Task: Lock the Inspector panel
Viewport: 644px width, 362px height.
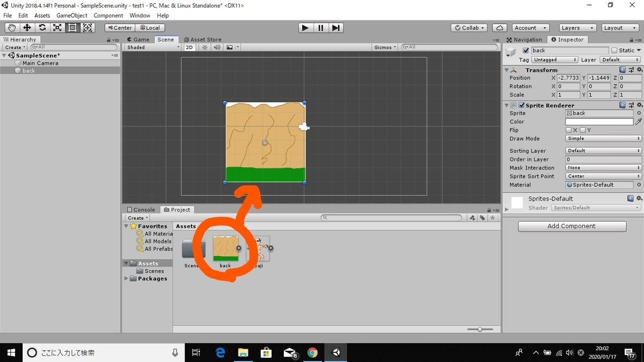Action: (x=632, y=39)
